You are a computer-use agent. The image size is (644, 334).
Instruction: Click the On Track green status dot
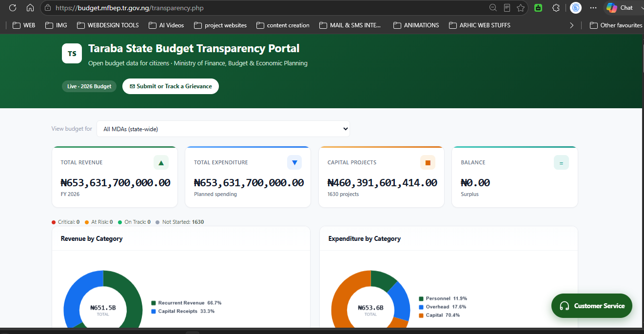(119, 222)
